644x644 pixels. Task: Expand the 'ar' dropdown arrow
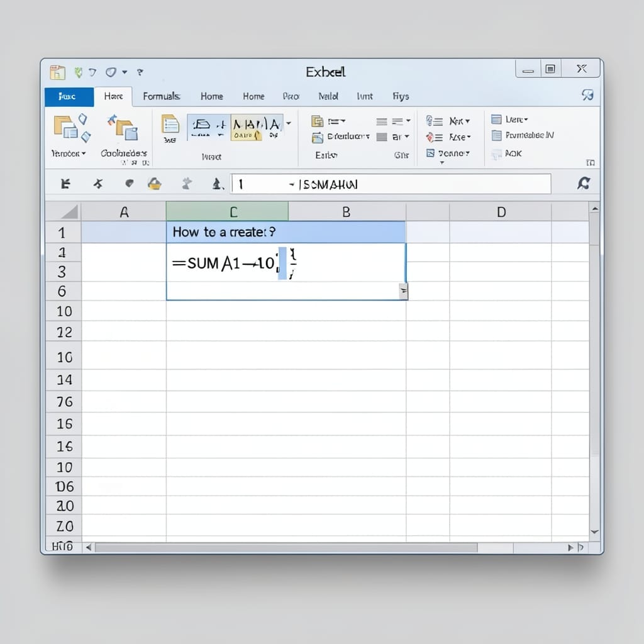pyautogui.click(x=407, y=136)
